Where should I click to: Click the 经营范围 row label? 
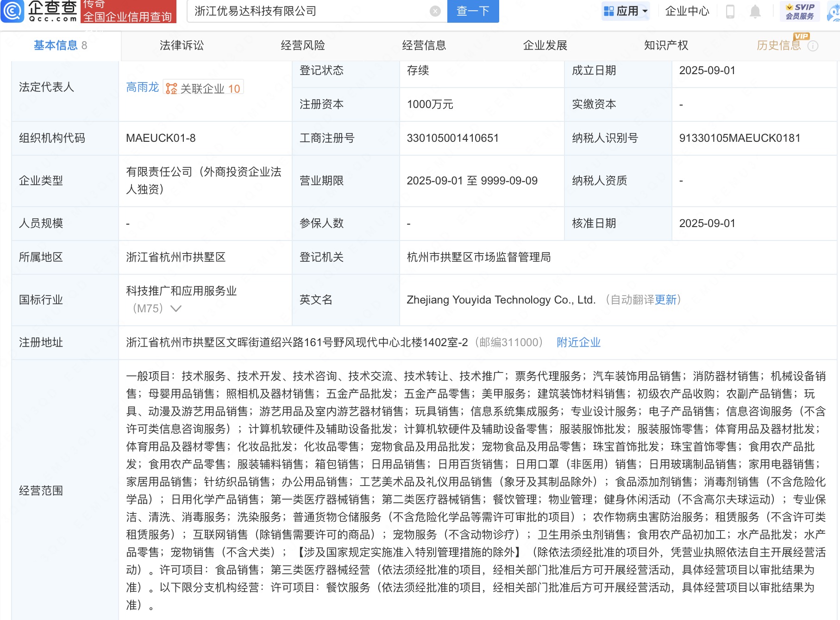(x=41, y=491)
